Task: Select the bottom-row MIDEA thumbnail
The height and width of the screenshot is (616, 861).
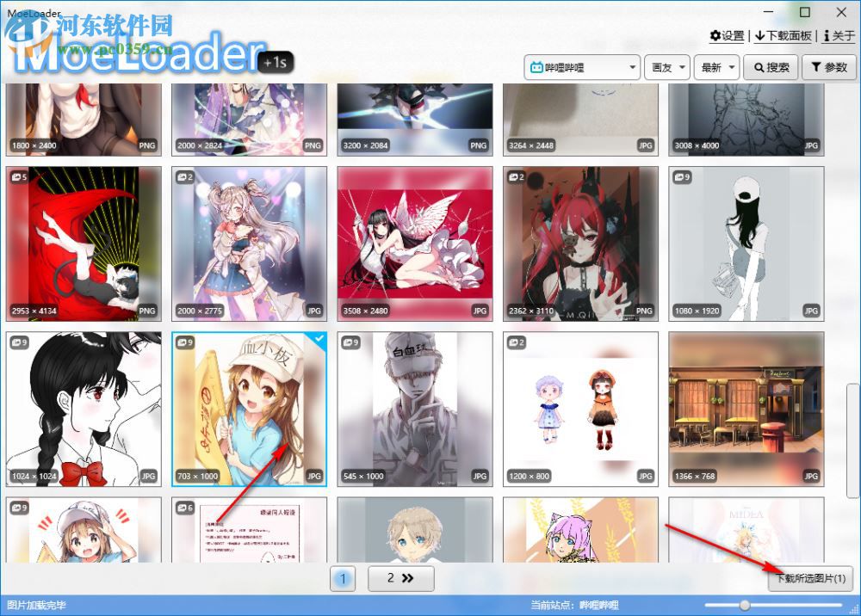Action: coord(746,530)
